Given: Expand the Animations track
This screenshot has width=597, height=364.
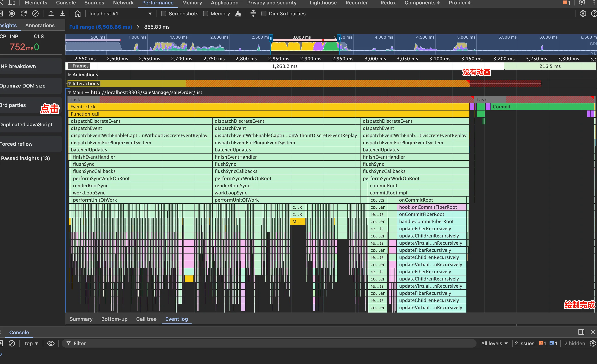Looking at the screenshot, I should click(x=70, y=75).
